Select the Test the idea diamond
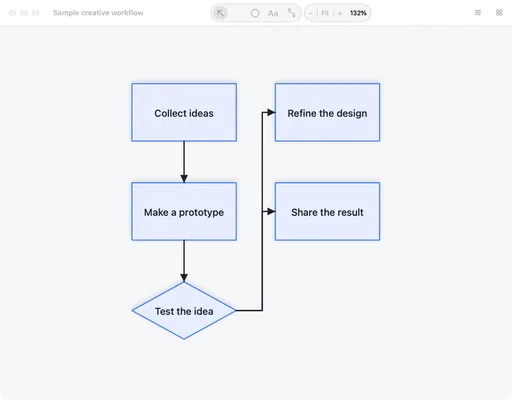Screen dimensions: 512x400 coord(184,311)
